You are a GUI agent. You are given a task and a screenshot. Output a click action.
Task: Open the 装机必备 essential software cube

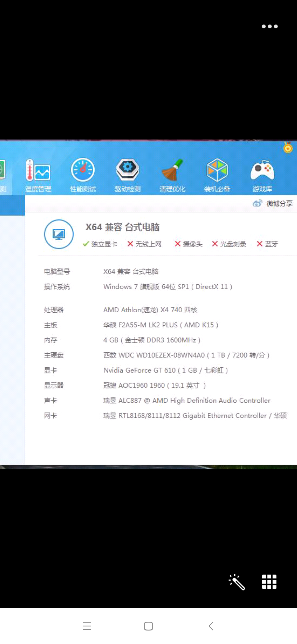pos(217,175)
